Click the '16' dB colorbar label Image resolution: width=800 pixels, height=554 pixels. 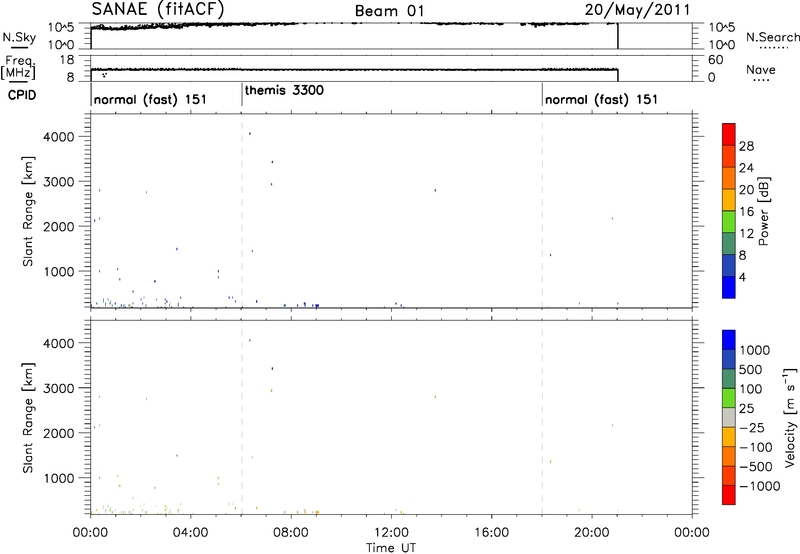click(x=746, y=212)
